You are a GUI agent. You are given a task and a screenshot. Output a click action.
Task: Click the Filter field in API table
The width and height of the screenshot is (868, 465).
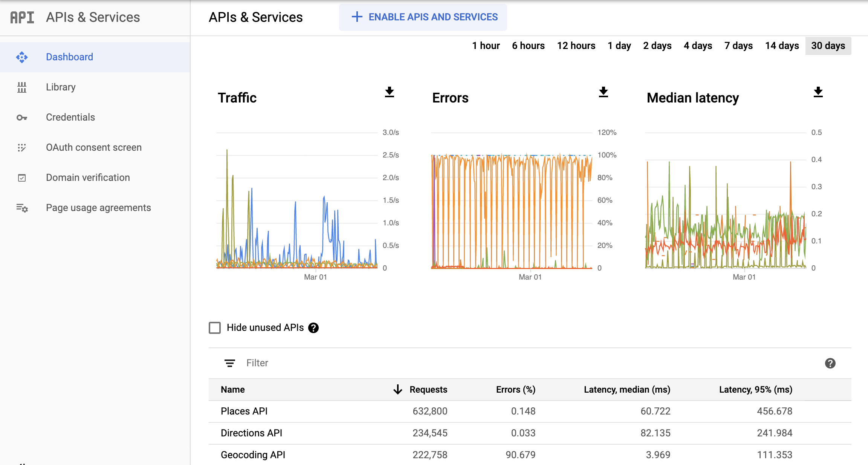[x=258, y=362]
